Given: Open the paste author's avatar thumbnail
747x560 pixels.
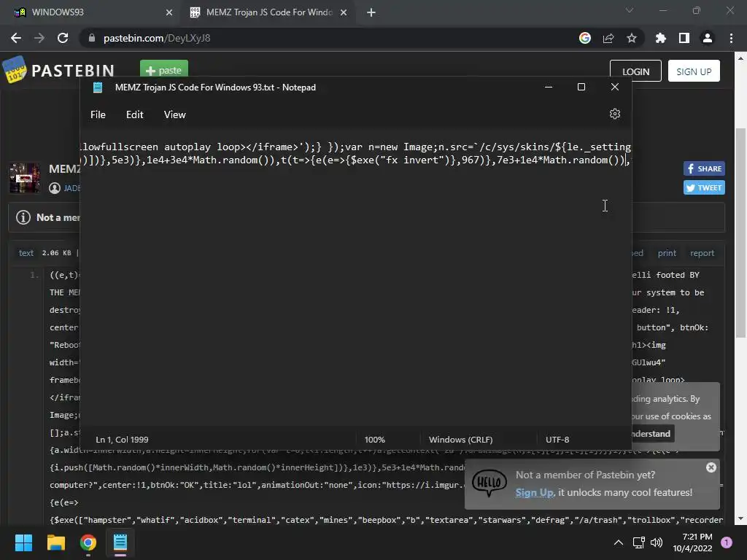Looking at the screenshot, I should pos(25,178).
